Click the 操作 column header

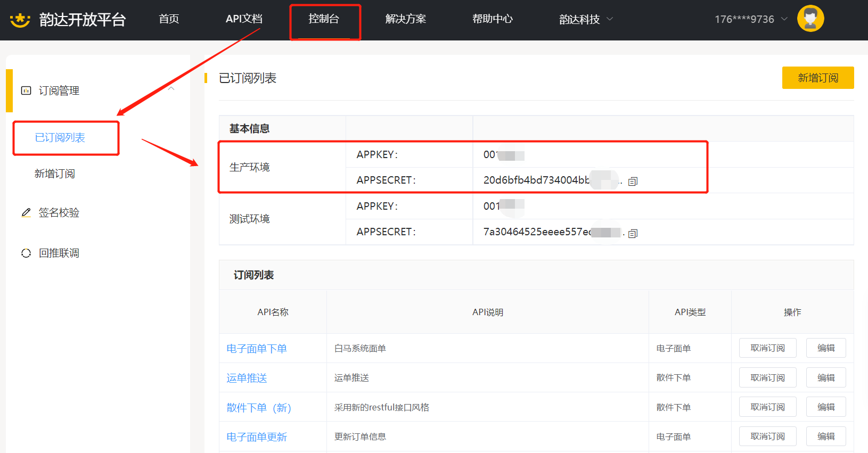[x=792, y=312]
